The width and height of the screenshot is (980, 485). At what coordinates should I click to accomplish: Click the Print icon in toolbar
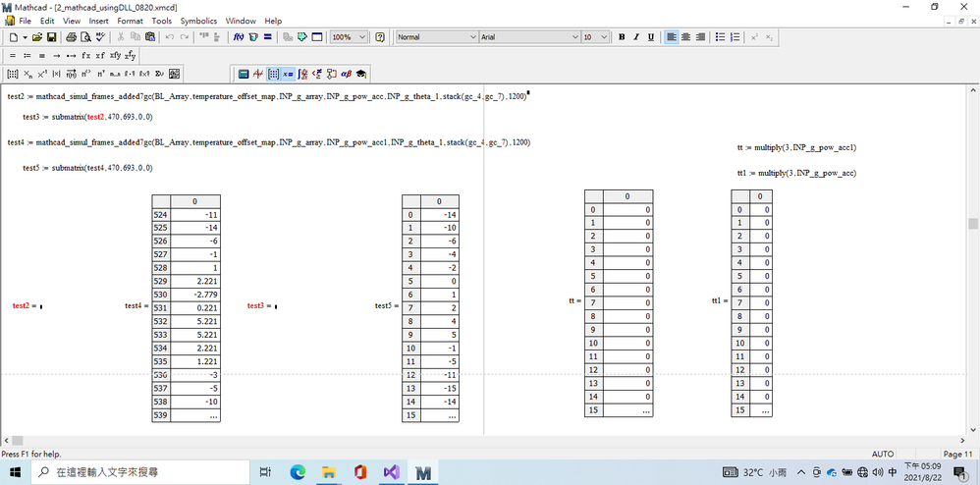click(72, 37)
